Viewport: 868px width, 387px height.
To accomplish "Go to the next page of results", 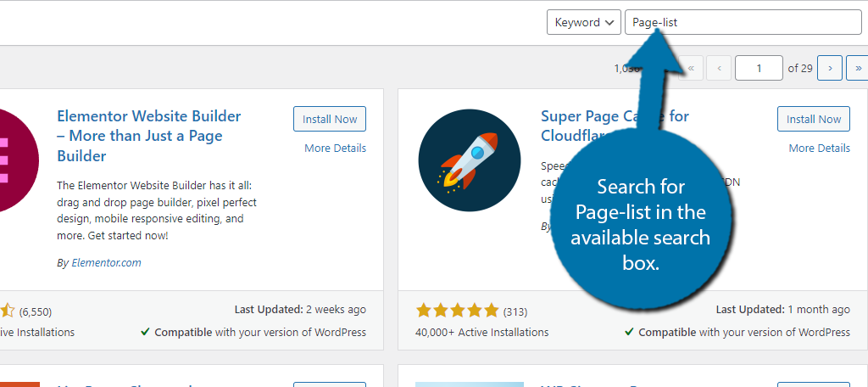I will [830, 68].
